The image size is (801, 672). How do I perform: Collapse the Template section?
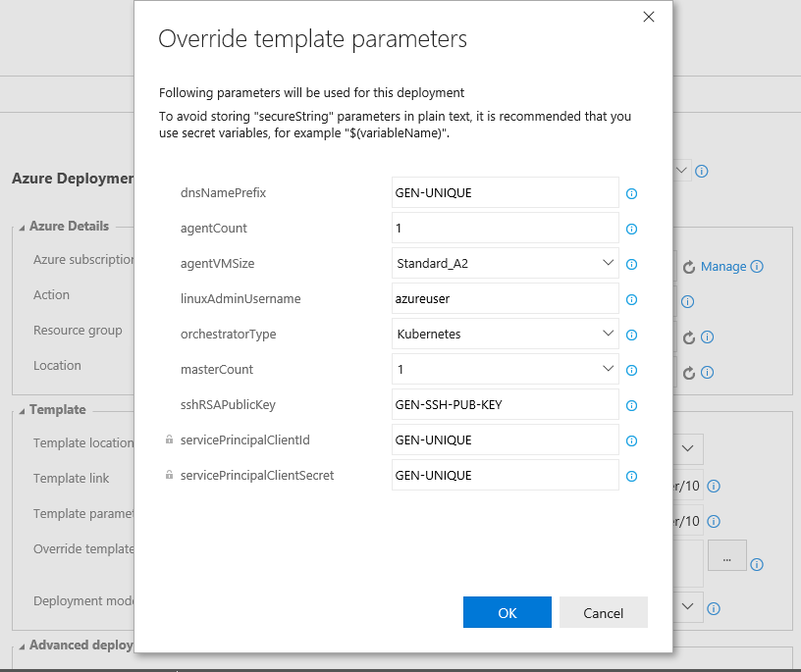point(22,410)
